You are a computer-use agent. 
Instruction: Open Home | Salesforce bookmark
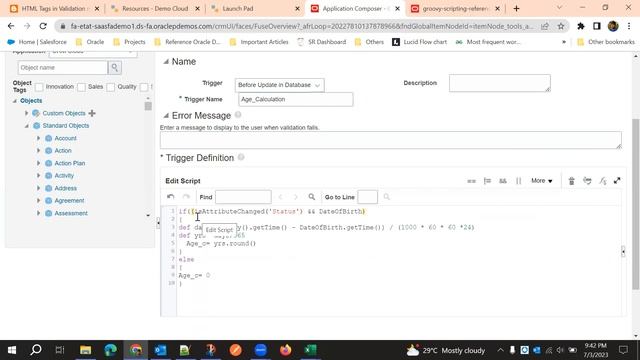click(x=37, y=42)
